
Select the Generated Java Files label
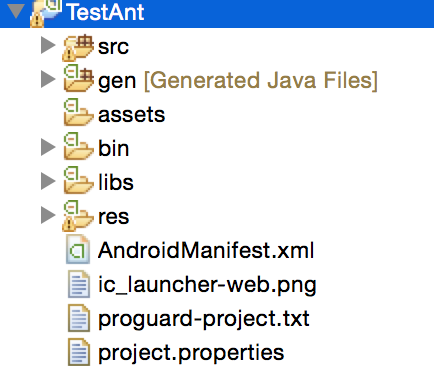click(x=261, y=80)
